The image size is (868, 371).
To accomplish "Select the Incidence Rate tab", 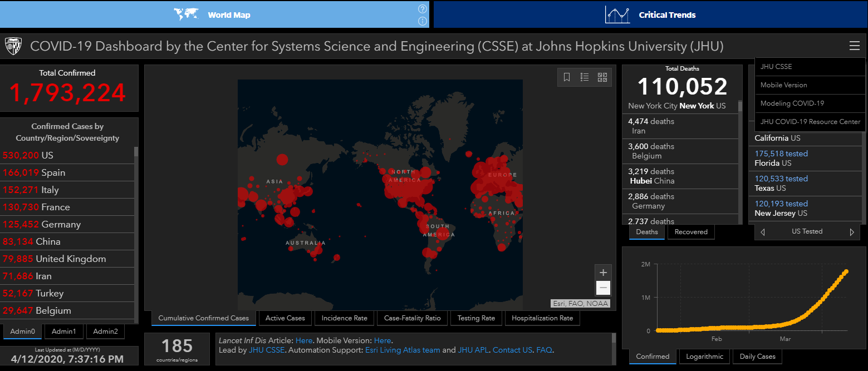I will (x=345, y=318).
